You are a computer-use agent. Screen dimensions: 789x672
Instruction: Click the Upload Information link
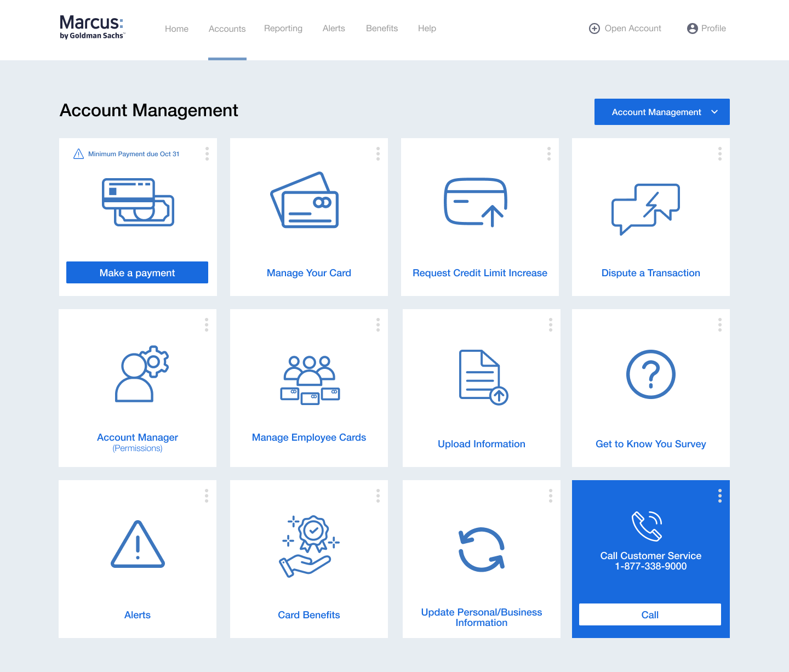click(482, 444)
